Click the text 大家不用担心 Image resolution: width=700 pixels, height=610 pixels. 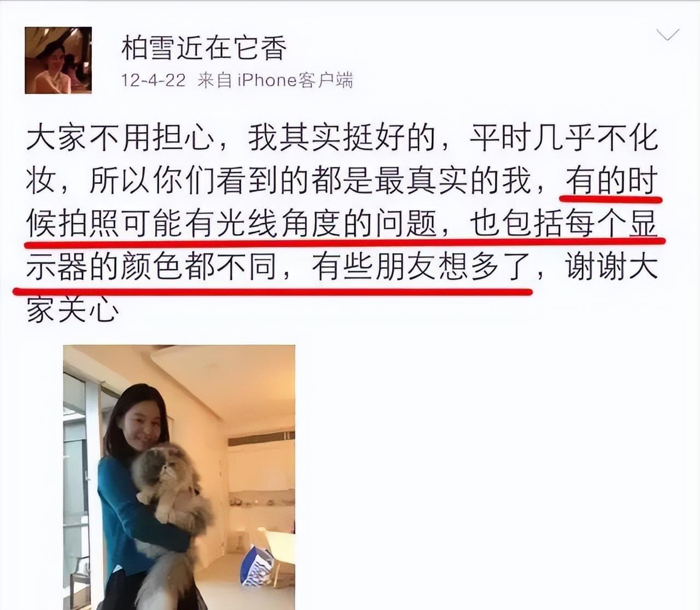click(x=120, y=138)
